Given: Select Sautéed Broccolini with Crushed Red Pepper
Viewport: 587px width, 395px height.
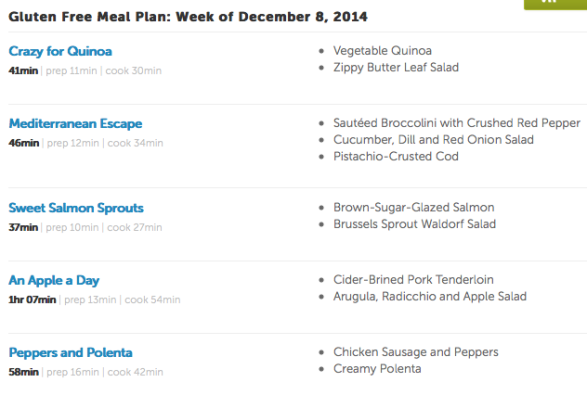Looking at the screenshot, I should (x=457, y=123).
